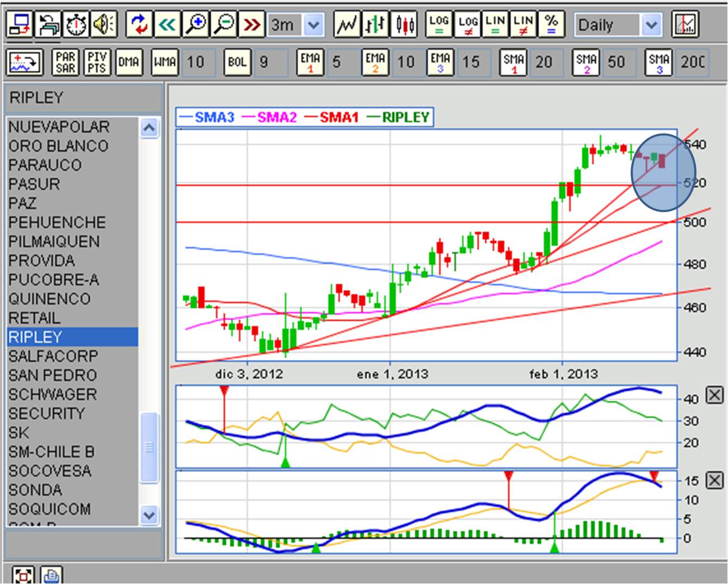
Task: Click the SMA 1 period field showing 20
Action: pyautogui.click(x=547, y=63)
